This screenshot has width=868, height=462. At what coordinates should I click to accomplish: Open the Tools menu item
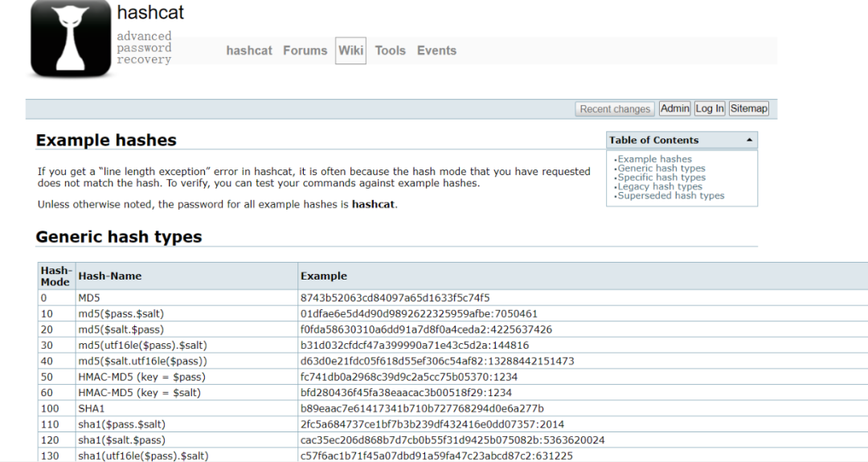pos(391,51)
